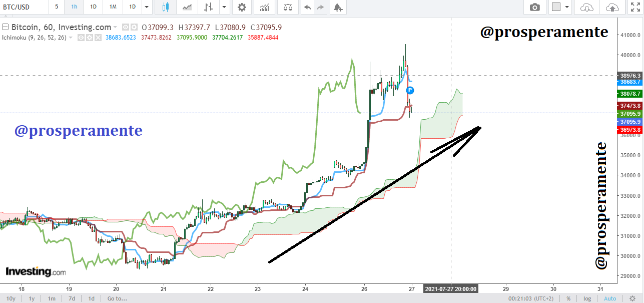Click the 36973.8 red price label

(630, 130)
